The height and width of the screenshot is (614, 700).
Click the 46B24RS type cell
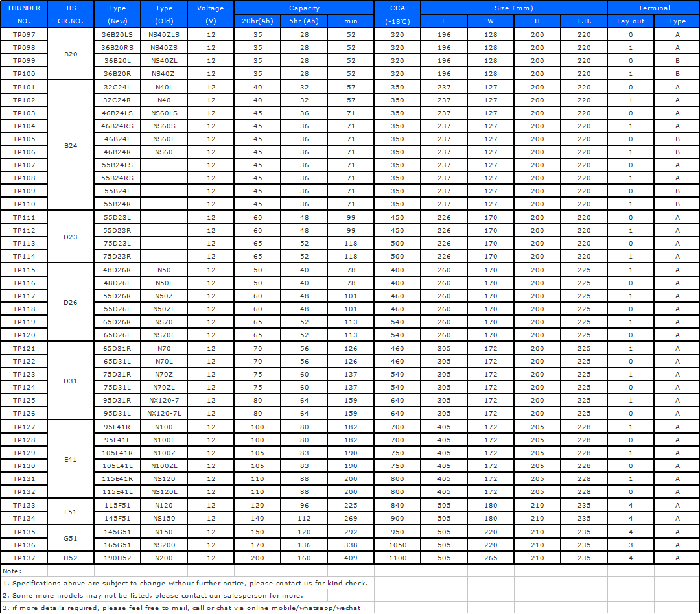pyautogui.click(x=117, y=126)
